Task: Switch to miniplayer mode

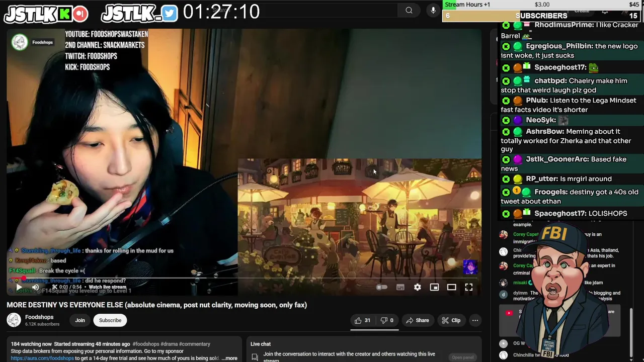Action: coord(434,287)
